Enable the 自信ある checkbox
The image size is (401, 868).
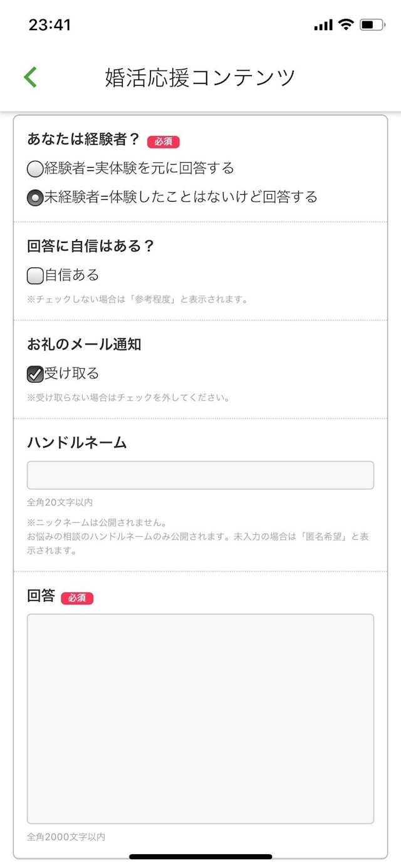35,276
